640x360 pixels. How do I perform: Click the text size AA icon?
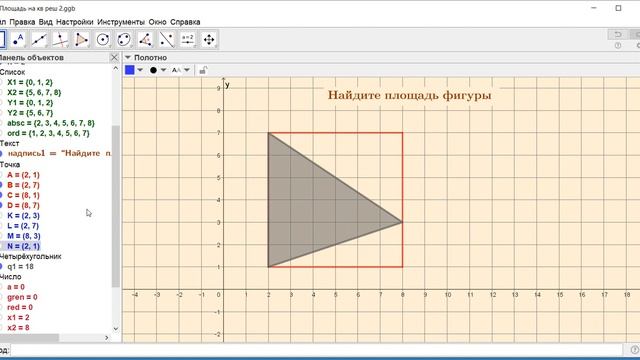point(176,70)
